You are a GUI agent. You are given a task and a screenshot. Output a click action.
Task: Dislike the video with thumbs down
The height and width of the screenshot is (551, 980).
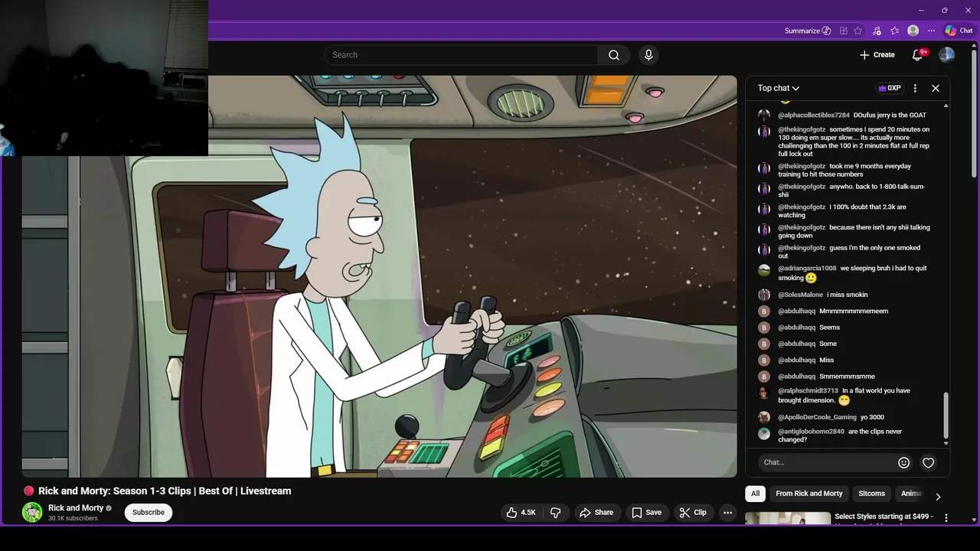click(x=557, y=513)
